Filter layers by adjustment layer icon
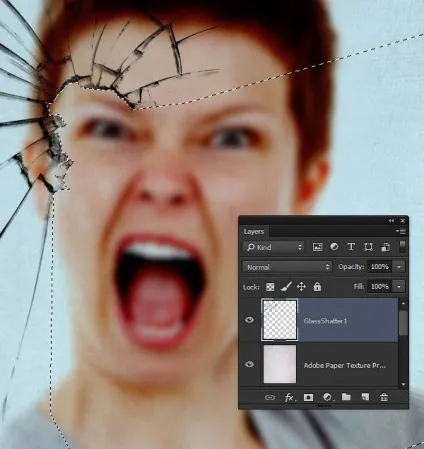The width and height of the screenshot is (424, 449). [x=334, y=247]
